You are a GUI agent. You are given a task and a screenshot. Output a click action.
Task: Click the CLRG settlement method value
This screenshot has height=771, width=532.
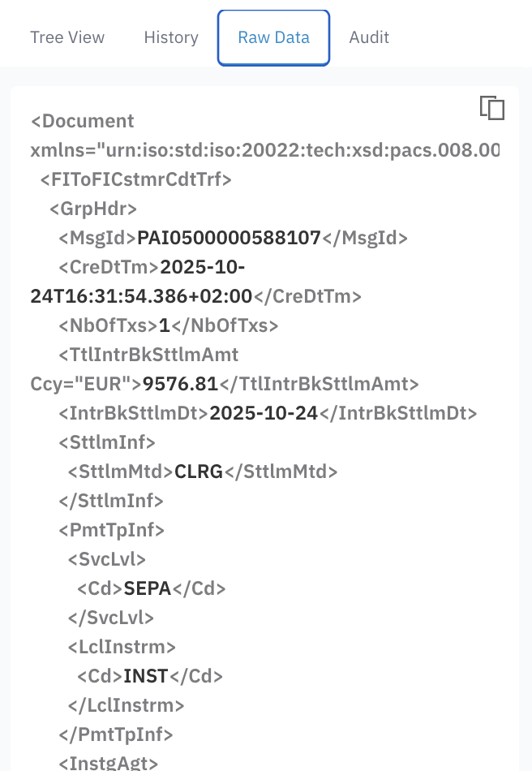199,472
